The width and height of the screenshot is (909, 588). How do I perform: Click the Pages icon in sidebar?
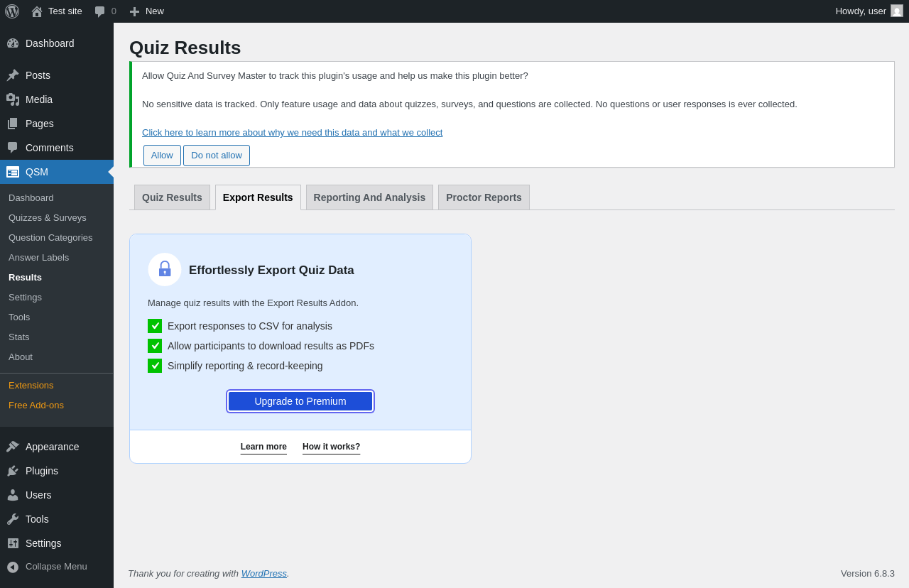click(13, 124)
